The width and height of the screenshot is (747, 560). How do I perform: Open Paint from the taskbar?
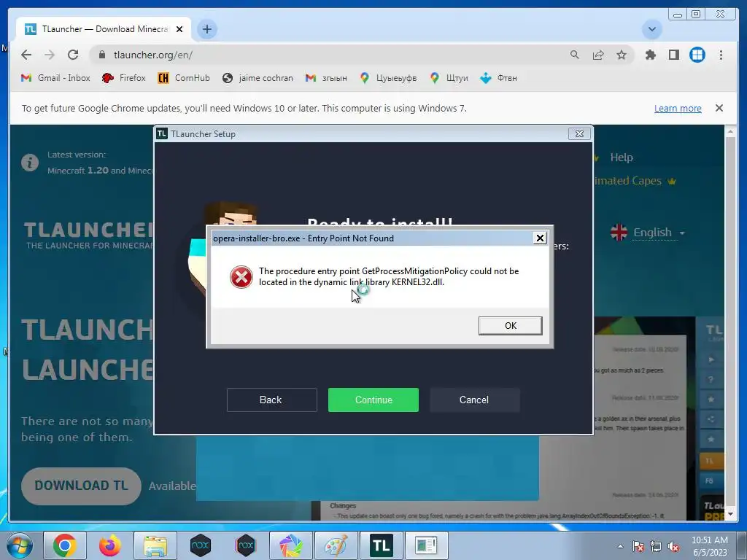tap(336, 545)
